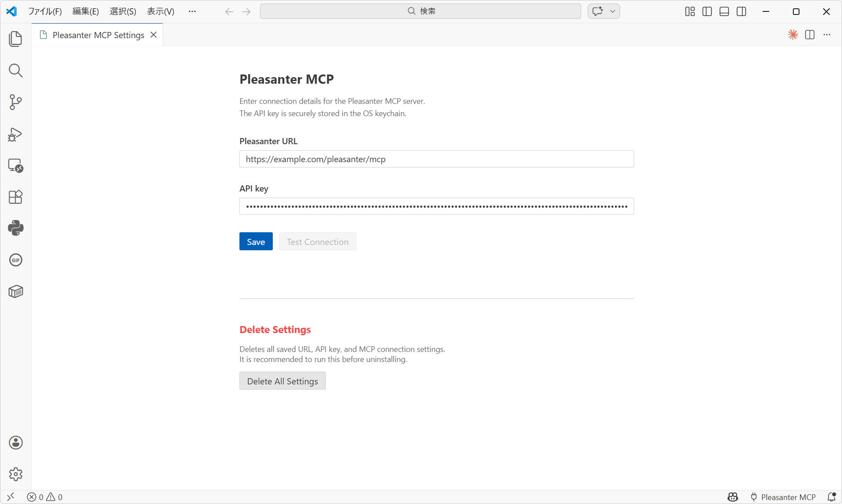Click the Pleasanter URL label
The image size is (842, 504).
pos(268,141)
